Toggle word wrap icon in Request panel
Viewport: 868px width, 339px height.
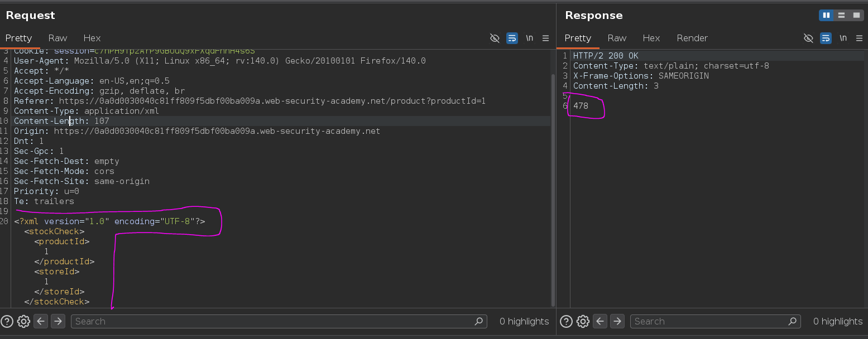point(512,38)
